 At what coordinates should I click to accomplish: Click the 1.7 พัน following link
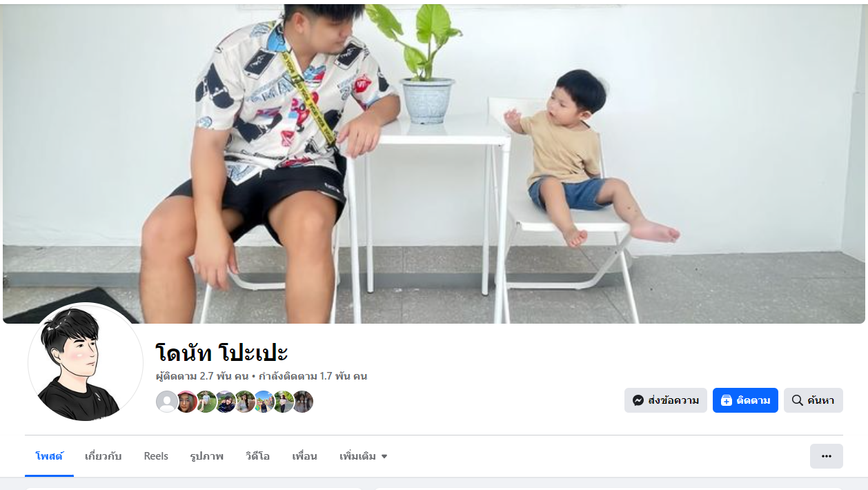313,376
